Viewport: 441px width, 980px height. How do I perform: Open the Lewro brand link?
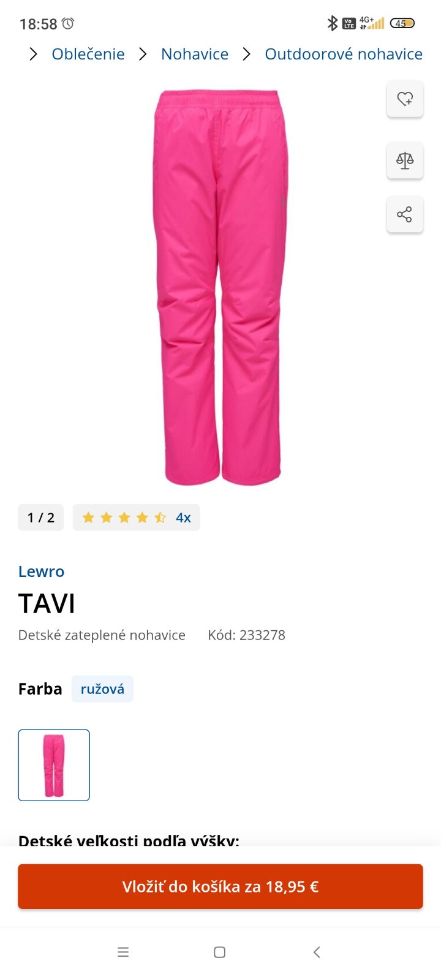[x=41, y=571]
